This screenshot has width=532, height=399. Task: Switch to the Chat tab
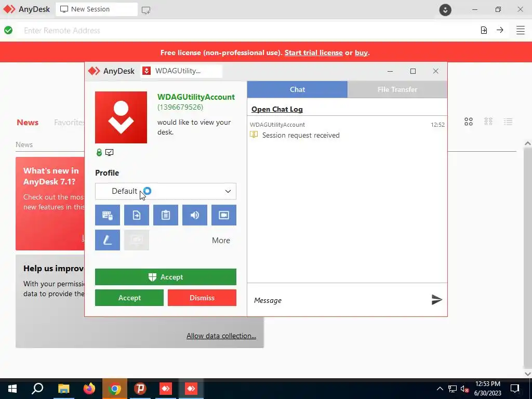(297, 89)
